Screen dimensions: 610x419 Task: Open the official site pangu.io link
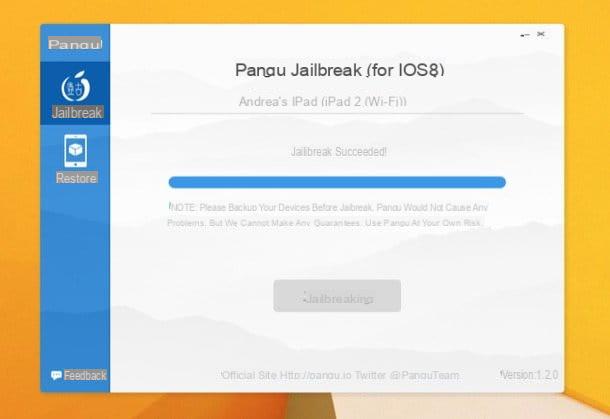(286, 375)
